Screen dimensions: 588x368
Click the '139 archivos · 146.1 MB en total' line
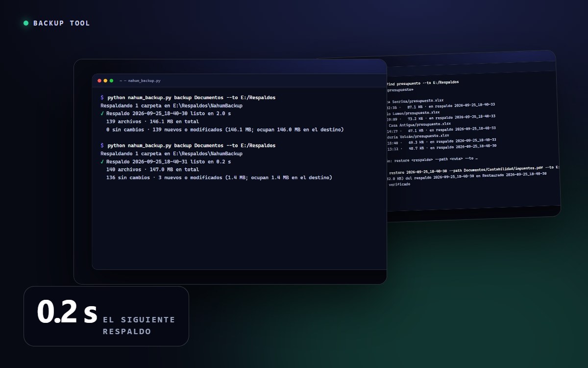pos(152,122)
